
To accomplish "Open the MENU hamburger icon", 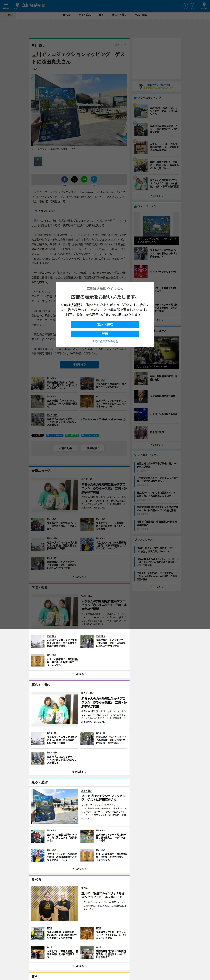I will (6, 5).
